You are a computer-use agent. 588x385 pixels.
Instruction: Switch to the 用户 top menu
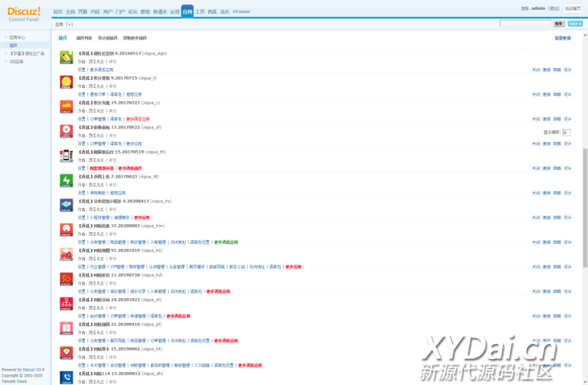pyautogui.click(x=108, y=12)
